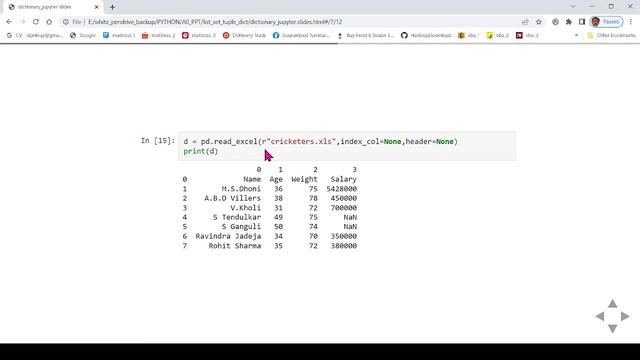Open the mattress_2 bookmark
640x360 pixels.
158,36
